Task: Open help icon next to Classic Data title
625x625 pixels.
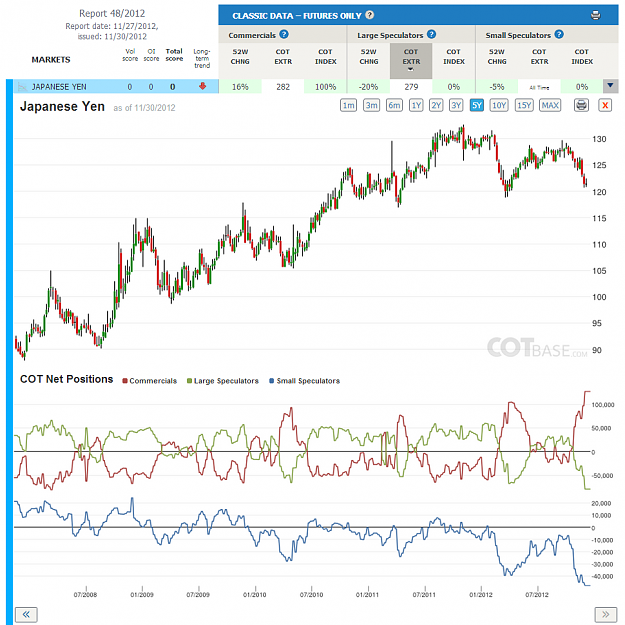Action: click(369, 15)
